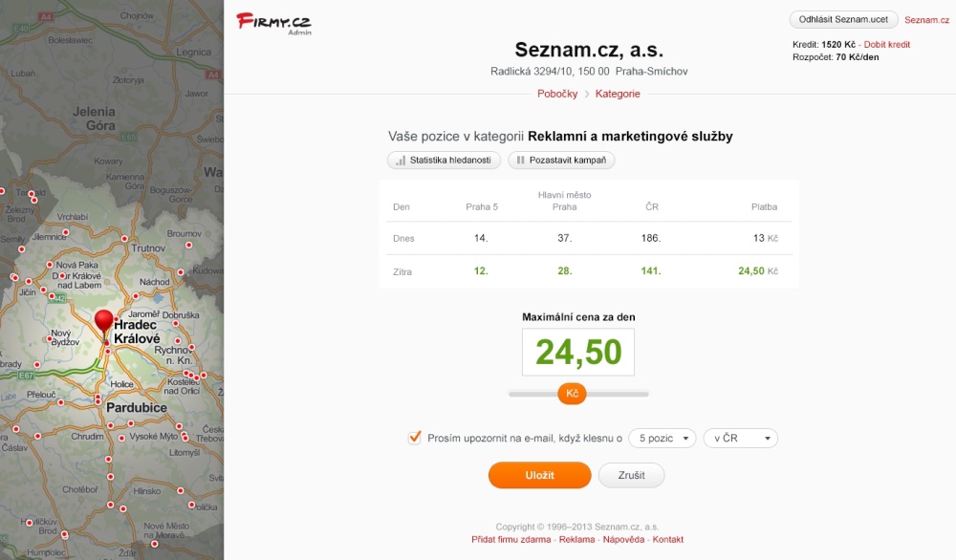The image size is (956, 560).
Task: Click the Jelenia Góra label on the map
Action: tap(94, 118)
